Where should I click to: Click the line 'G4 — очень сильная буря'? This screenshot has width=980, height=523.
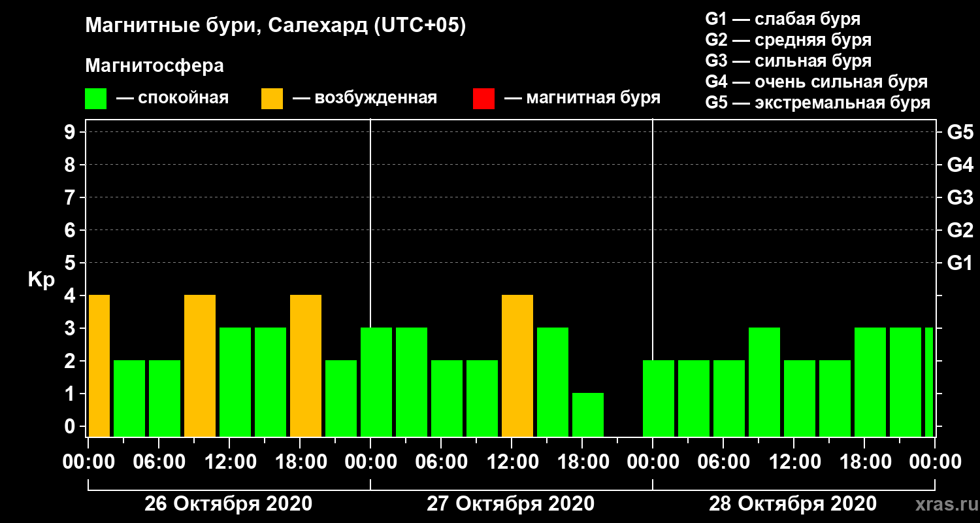pyautogui.click(x=817, y=82)
